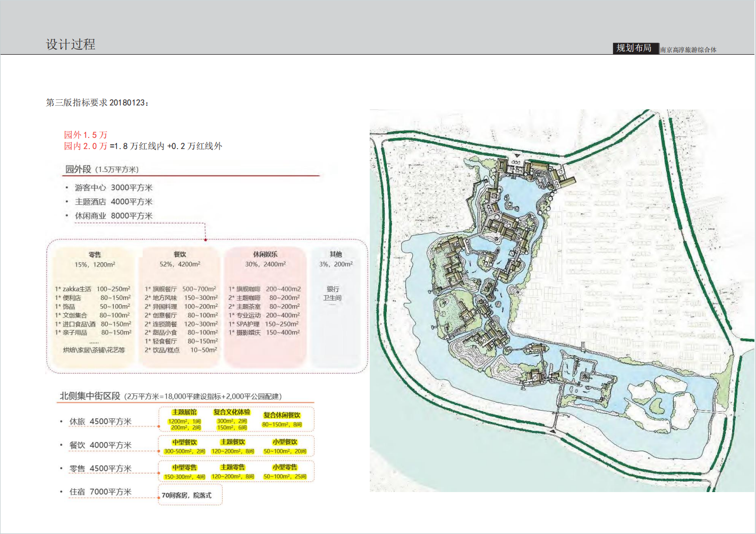The height and width of the screenshot is (534, 756).
Task: Click the highlighted '中型餐饮' label
Action: [184, 442]
